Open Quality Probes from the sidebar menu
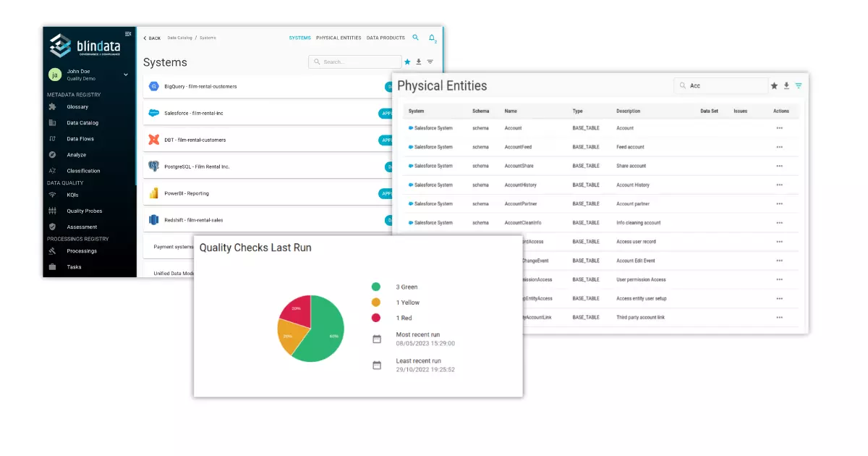The image size is (868, 456). pyautogui.click(x=85, y=211)
